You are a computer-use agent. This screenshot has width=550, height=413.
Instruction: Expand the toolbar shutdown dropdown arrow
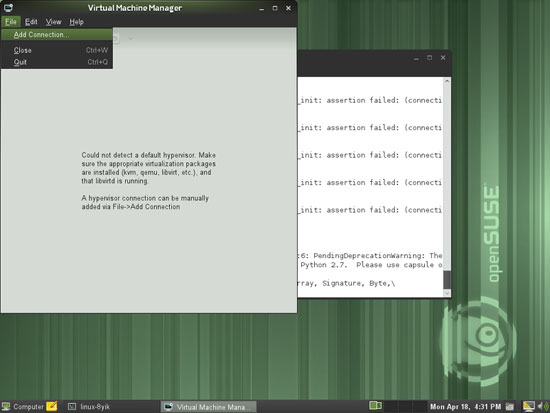coord(130,38)
